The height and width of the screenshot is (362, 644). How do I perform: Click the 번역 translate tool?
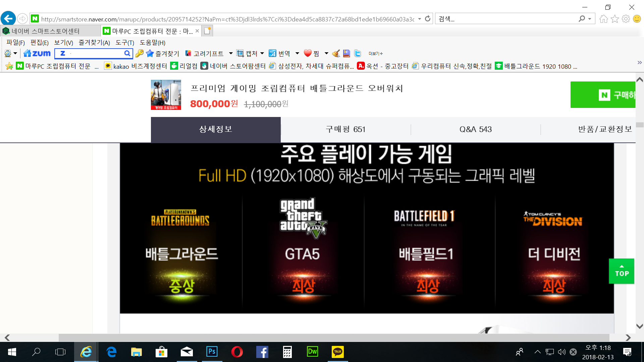pyautogui.click(x=279, y=54)
